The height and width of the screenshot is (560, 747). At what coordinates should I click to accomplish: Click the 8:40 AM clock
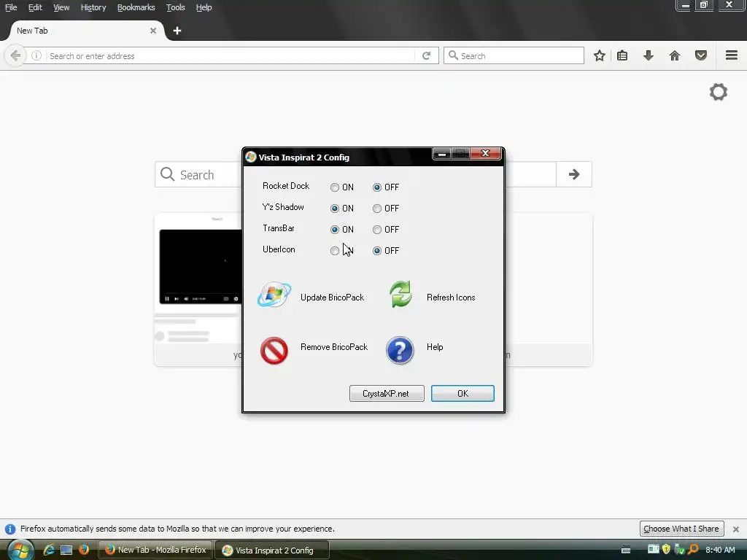click(x=720, y=550)
